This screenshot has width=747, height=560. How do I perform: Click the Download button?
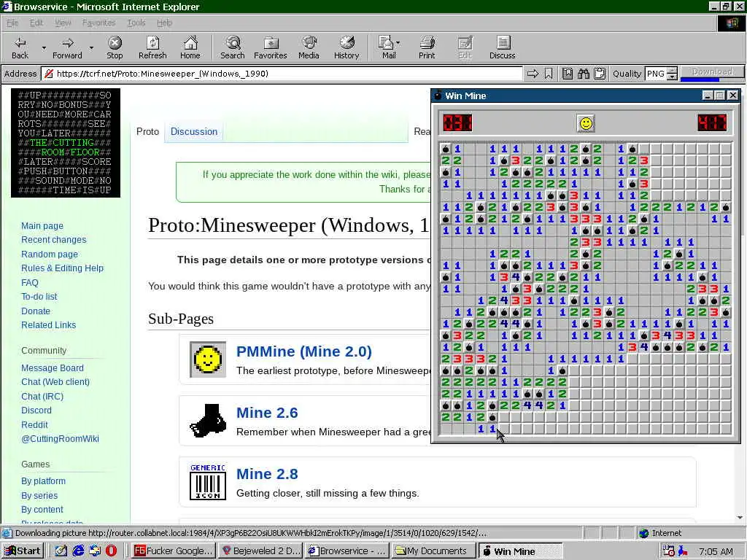(x=712, y=71)
